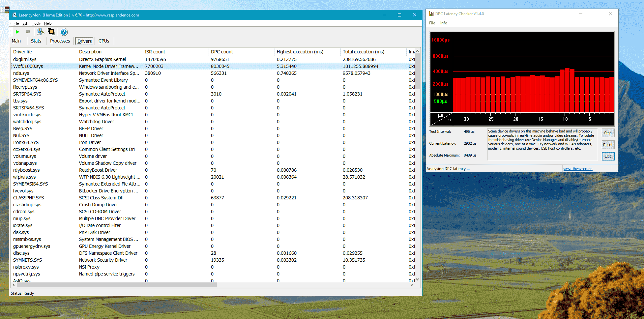The height and width of the screenshot is (319, 644).
Task: Click the 238169.562686 total execution cell
Action: (x=359, y=59)
